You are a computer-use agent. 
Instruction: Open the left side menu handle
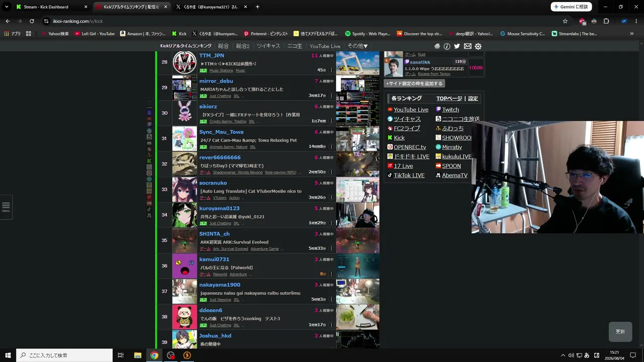pyautogui.click(x=6, y=207)
